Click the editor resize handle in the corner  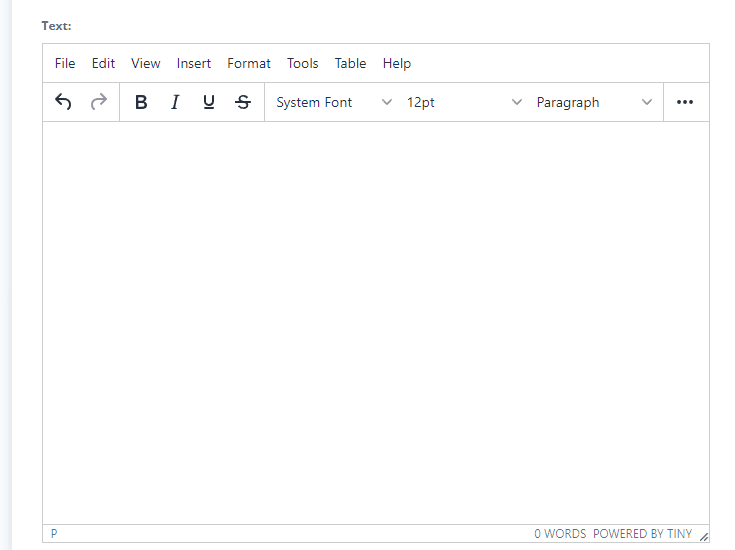pos(704,536)
